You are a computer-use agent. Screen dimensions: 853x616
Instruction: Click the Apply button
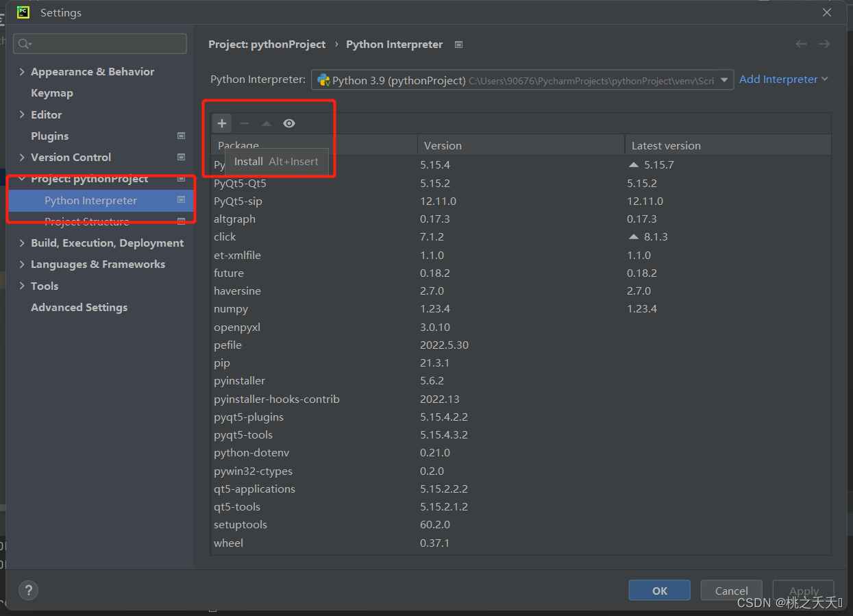click(x=804, y=591)
